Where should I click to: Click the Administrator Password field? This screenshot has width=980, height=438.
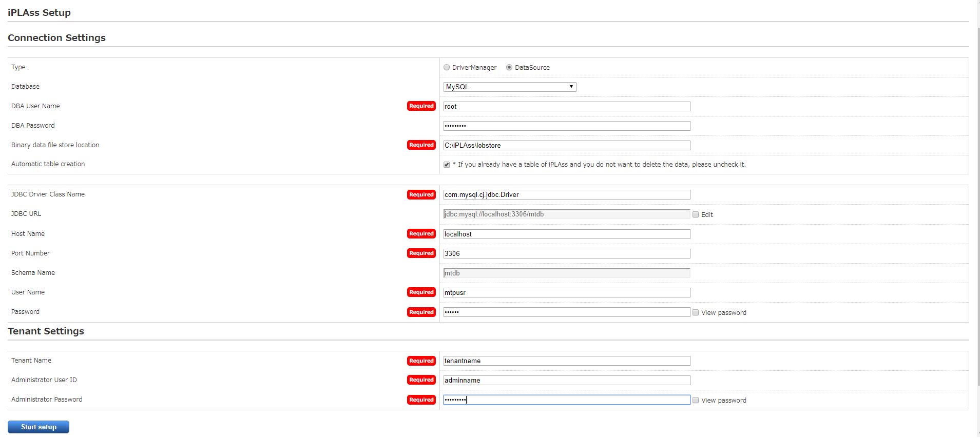click(x=566, y=400)
